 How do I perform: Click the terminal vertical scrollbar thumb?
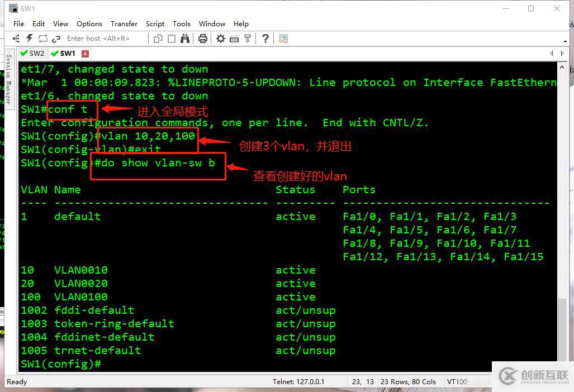tap(562, 329)
